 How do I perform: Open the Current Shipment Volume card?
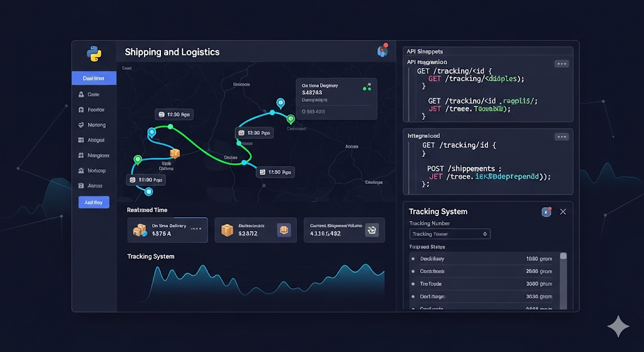(344, 230)
